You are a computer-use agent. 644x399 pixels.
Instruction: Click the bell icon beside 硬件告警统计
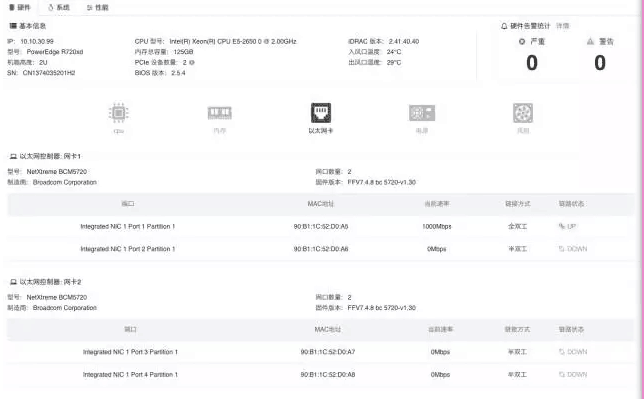click(x=504, y=26)
